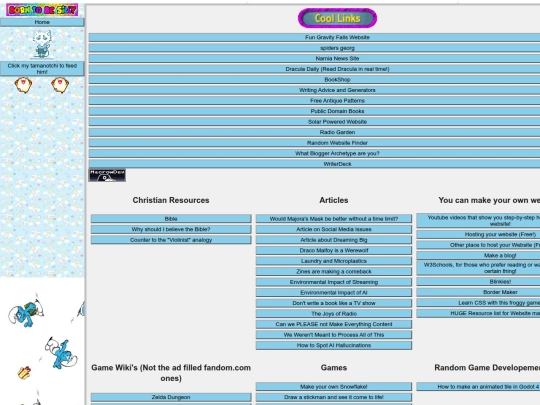The image size is (540, 405).
Task: Open the Bible link
Action: click(x=171, y=219)
